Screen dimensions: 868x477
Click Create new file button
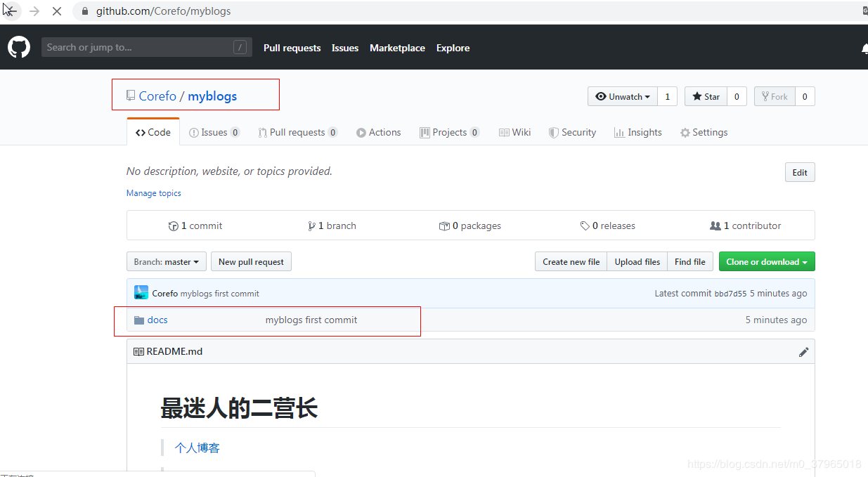click(571, 262)
